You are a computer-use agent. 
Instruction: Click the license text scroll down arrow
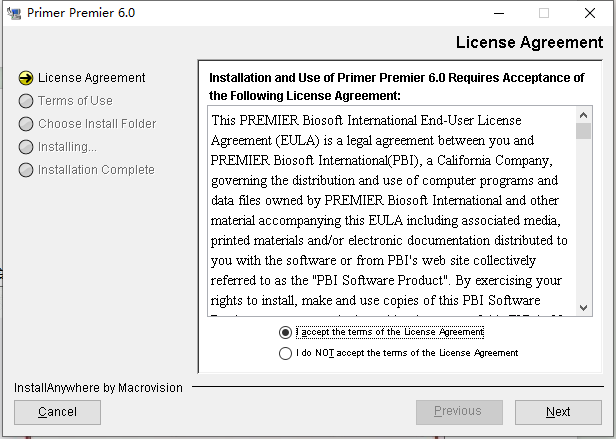[583, 307]
